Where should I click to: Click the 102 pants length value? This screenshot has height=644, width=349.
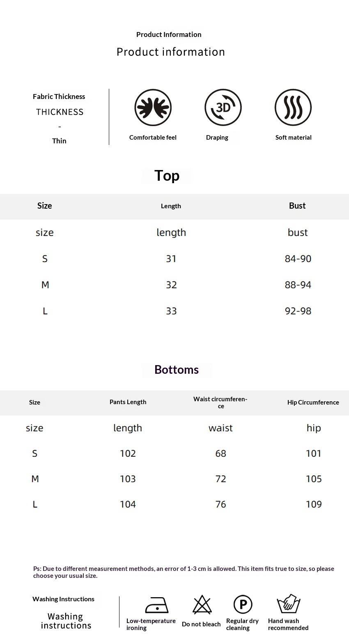click(128, 453)
